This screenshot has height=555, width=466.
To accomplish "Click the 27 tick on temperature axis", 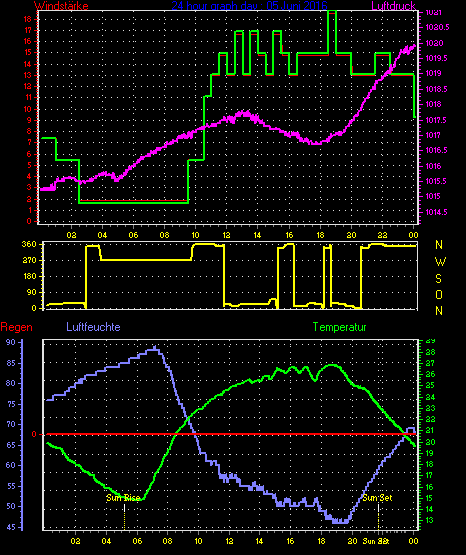I will pyautogui.click(x=430, y=364).
